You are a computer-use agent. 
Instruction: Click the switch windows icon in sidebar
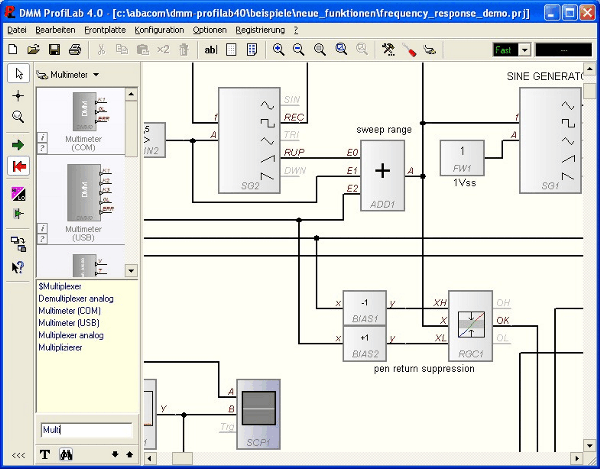point(18,244)
